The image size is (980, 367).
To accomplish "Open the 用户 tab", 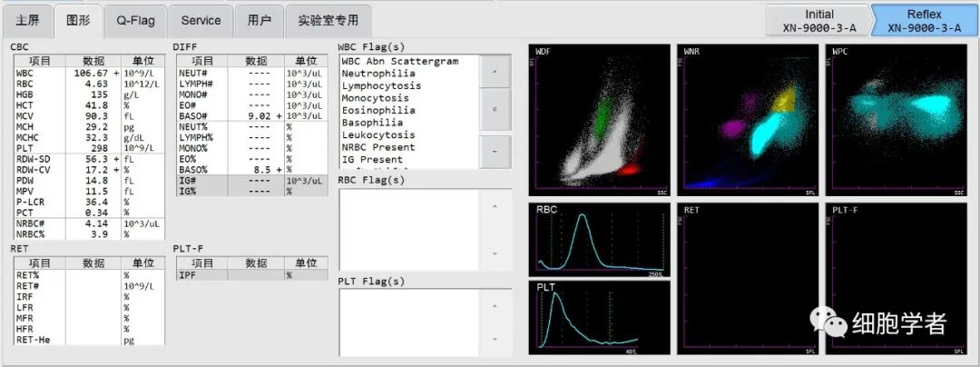I will click(x=260, y=20).
